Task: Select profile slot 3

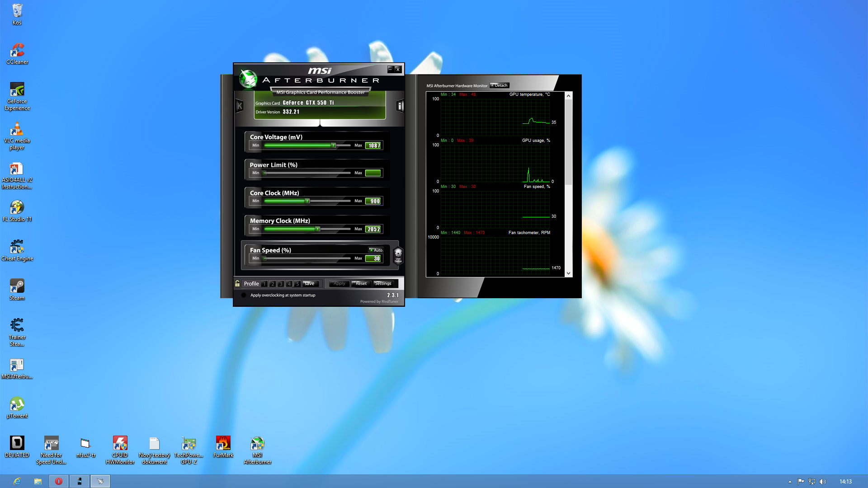Action: tap(281, 284)
